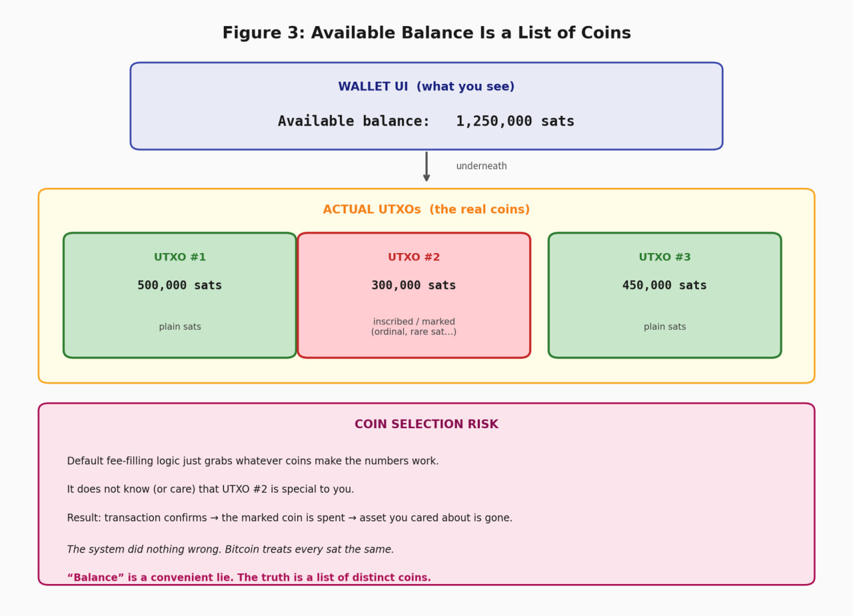Select plain sats label under UTXO #1
Image resolution: width=853 pixels, height=616 pixels.
click(180, 327)
